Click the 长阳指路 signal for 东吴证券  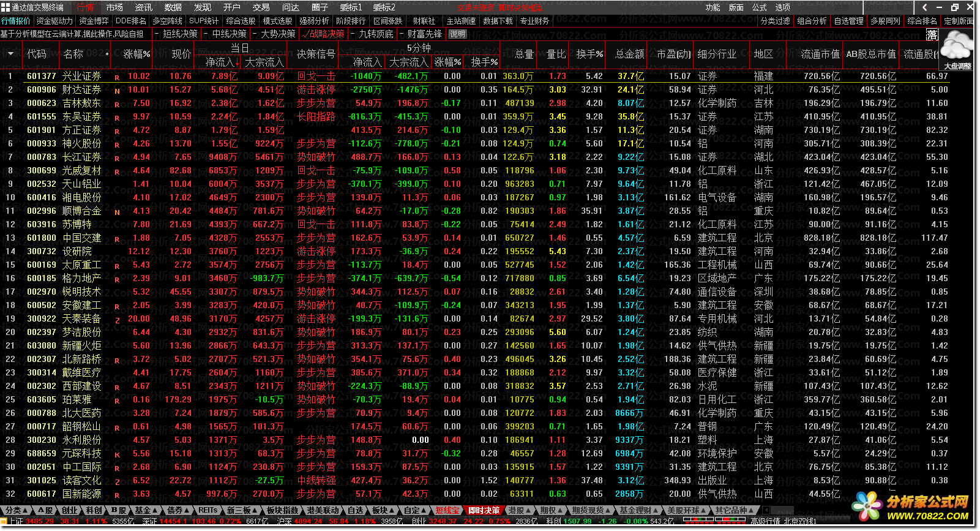316,117
